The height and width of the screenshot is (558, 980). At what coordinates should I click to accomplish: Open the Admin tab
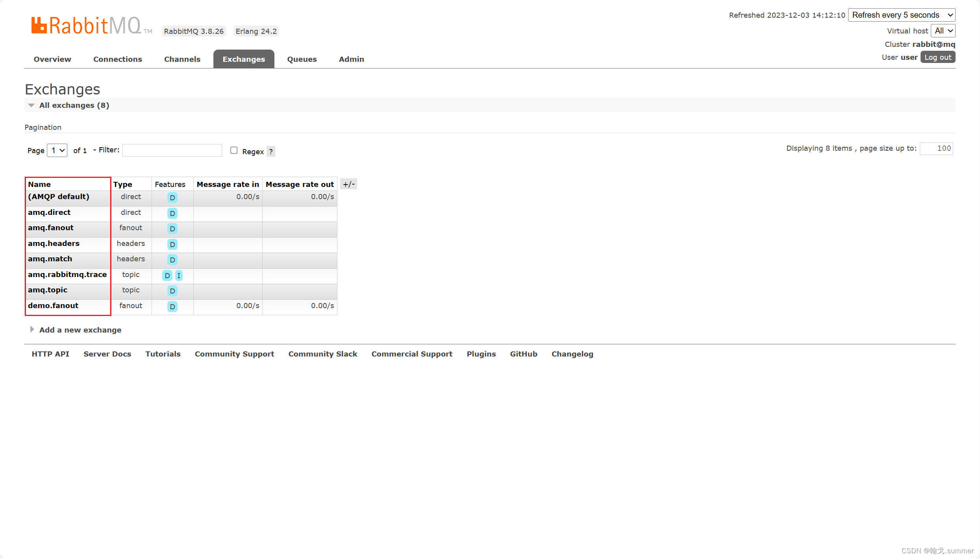click(352, 59)
